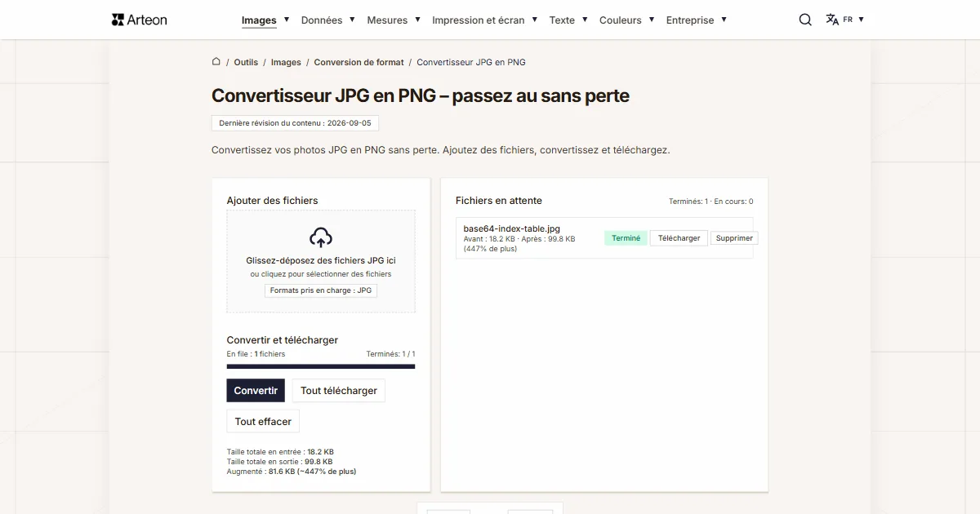Click the conversion progress bar
Screen dimensions: 980x514
point(321,366)
